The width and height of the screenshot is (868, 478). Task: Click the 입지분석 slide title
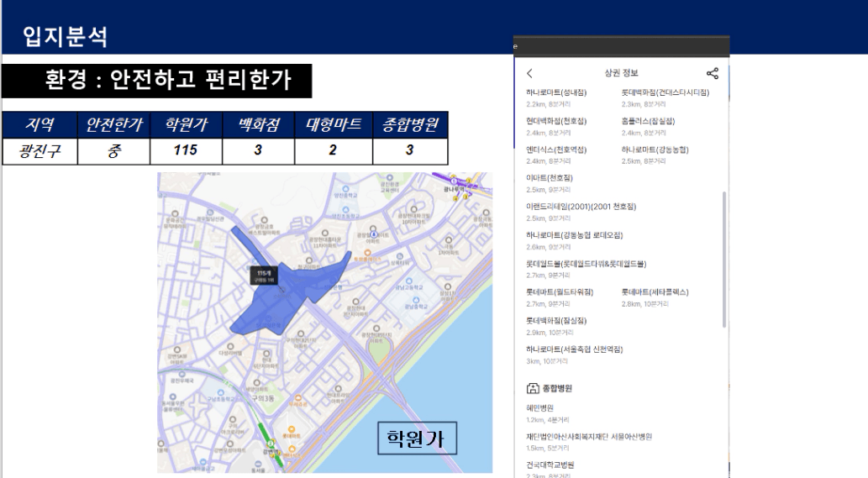point(65,36)
